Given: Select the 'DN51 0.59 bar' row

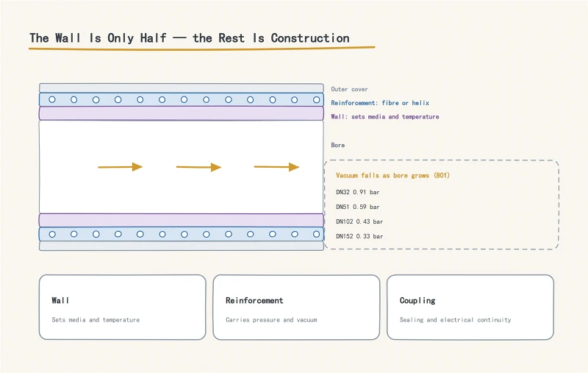Looking at the screenshot, I should (x=357, y=207).
